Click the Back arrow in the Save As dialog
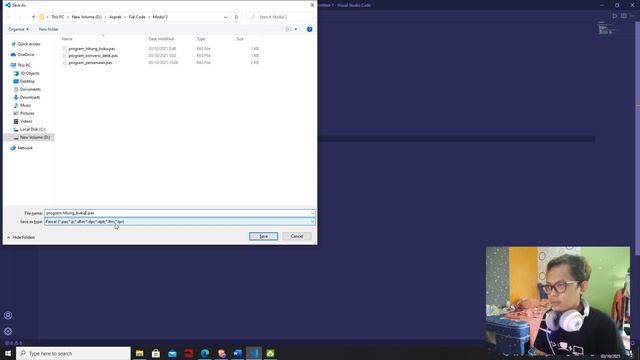 click(9, 17)
